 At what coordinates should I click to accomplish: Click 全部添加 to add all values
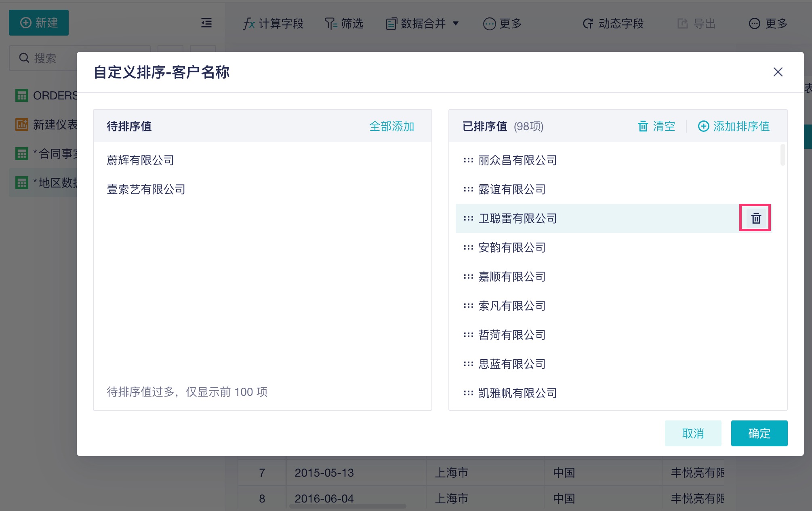point(392,127)
